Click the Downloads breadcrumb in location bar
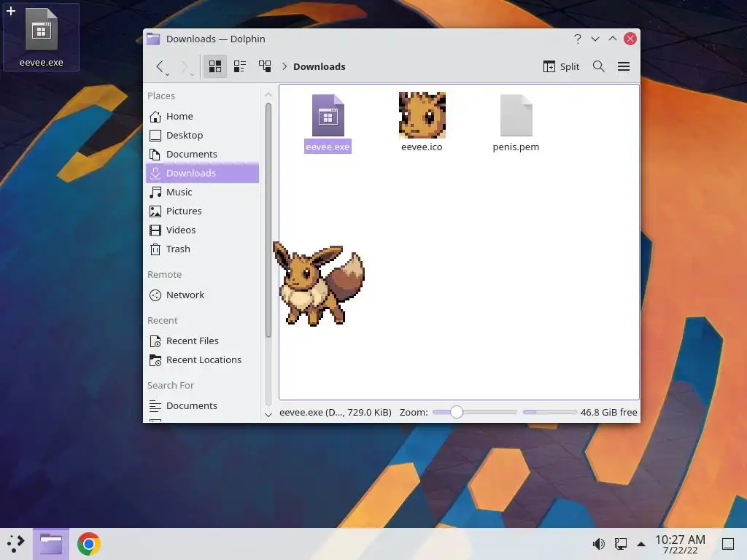The image size is (747, 560). [x=320, y=66]
